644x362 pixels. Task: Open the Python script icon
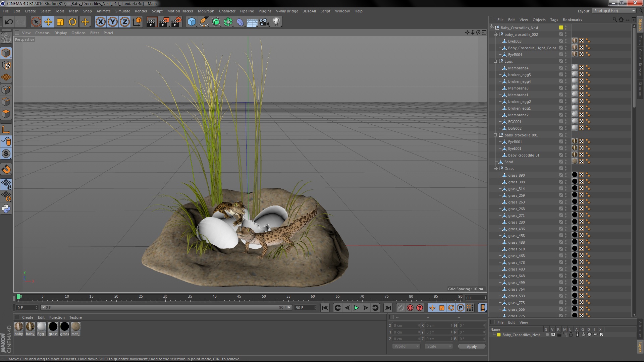point(6,209)
